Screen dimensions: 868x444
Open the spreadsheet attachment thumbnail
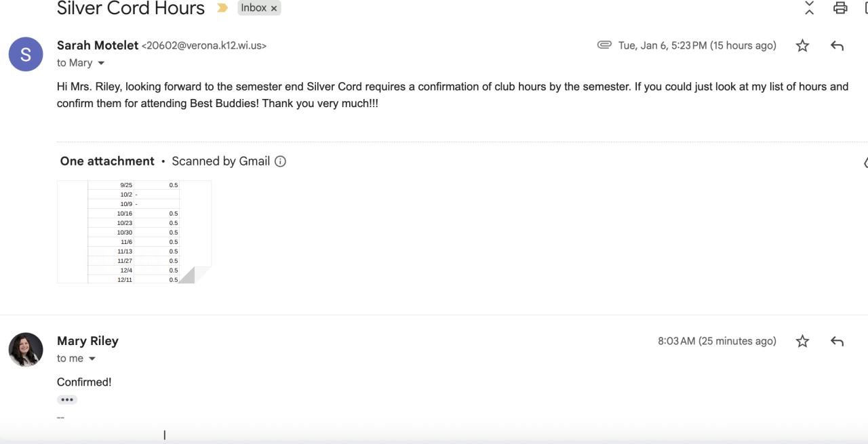[134, 232]
